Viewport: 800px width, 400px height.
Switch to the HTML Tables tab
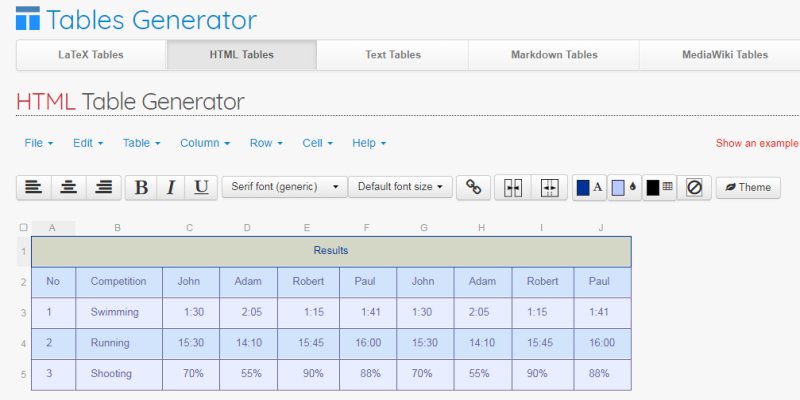click(x=241, y=55)
